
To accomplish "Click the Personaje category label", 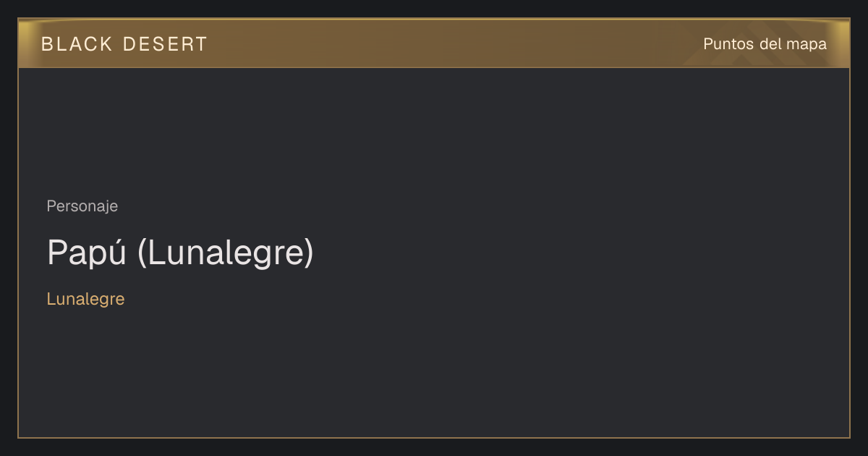I will pyautogui.click(x=82, y=206).
